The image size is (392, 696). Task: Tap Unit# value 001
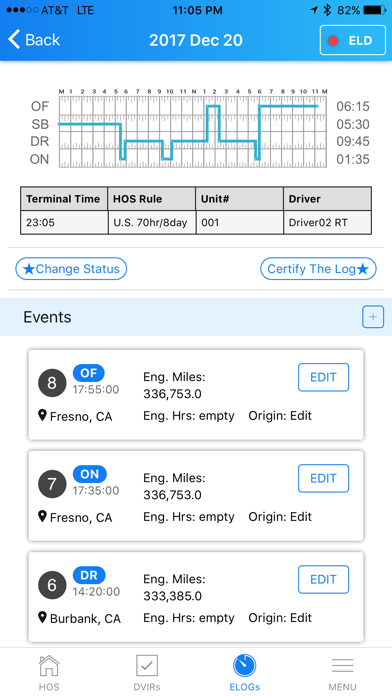[240, 222]
